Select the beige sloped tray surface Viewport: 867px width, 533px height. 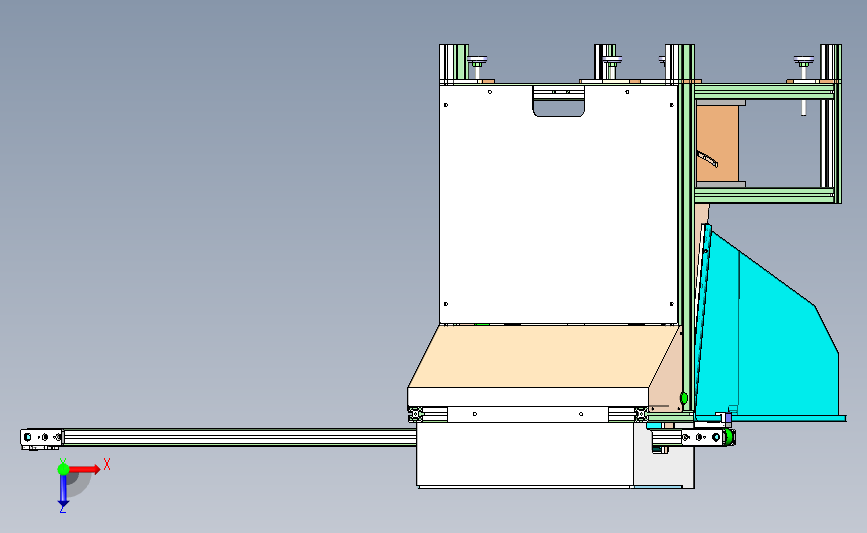543,356
